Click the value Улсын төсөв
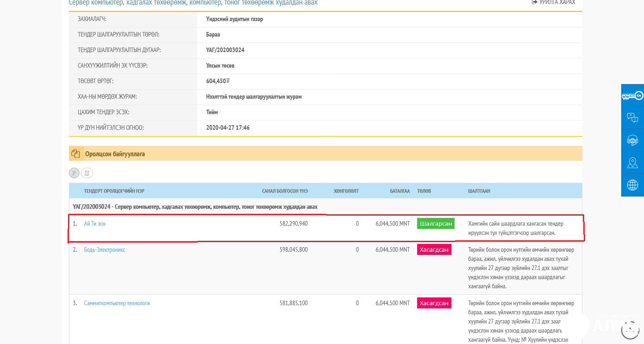644x344 pixels. pyautogui.click(x=220, y=66)
